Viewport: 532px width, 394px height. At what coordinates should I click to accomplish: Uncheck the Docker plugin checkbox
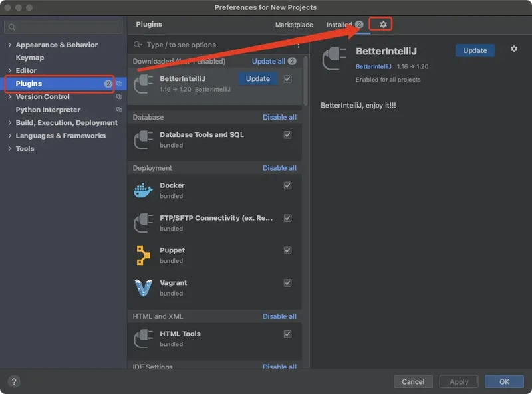point(287,186)
